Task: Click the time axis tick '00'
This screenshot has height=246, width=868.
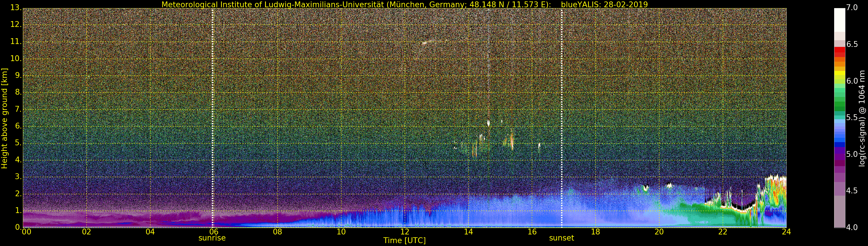Action: 26,232
